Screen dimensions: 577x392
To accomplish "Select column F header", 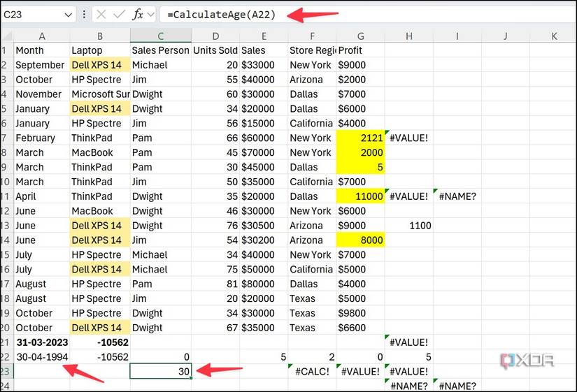I will pos(312,36).
